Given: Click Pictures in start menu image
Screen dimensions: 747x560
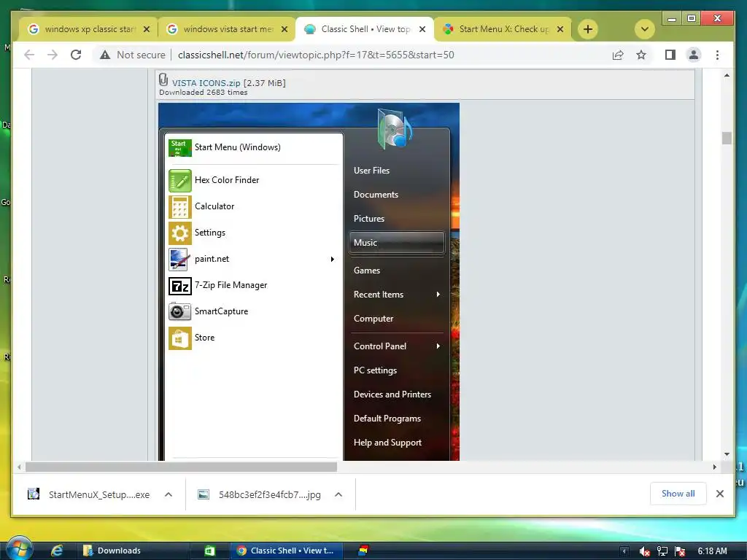Looking at the screenshot, I should [368, 219].
